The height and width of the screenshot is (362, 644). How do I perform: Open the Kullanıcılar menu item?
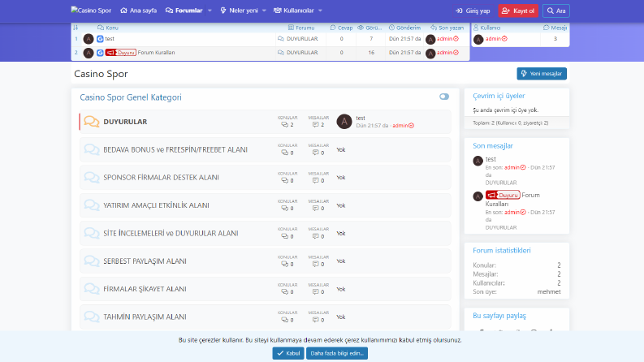[294, 11]
